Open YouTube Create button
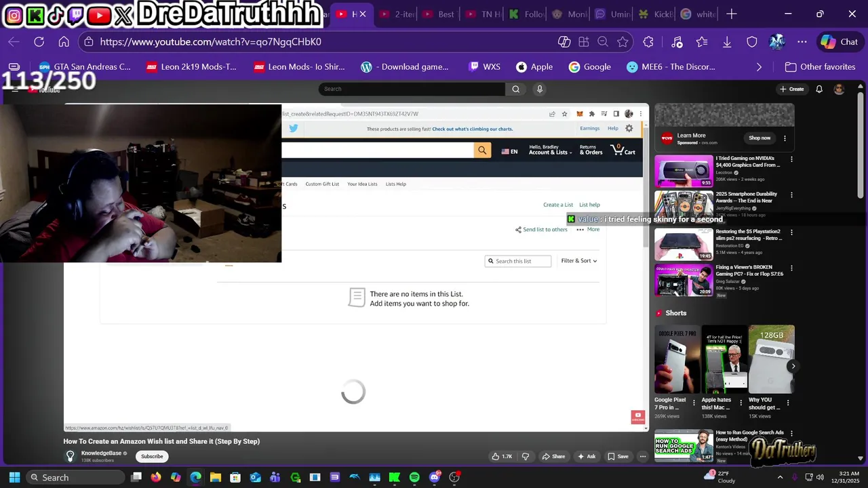The image size is (868, 488). [x=791, y=89]
